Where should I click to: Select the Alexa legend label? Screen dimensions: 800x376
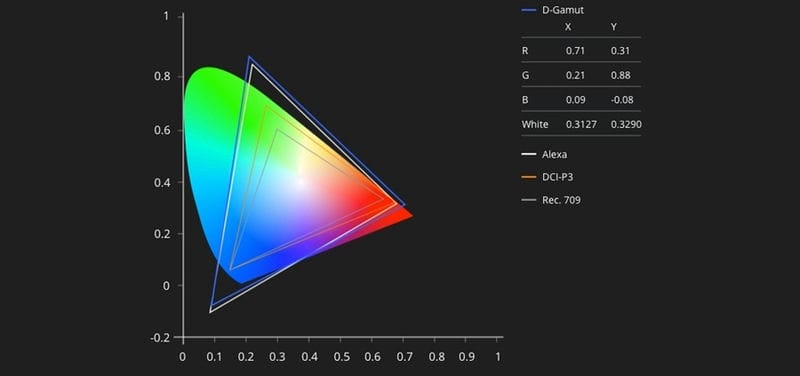click(555, 154)
